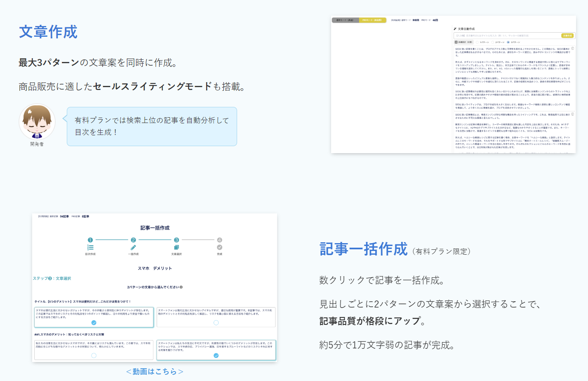Viewport: 588px width, 381px height.
Task: Click the developer avatar image
Action: click(x=37, y=122)
